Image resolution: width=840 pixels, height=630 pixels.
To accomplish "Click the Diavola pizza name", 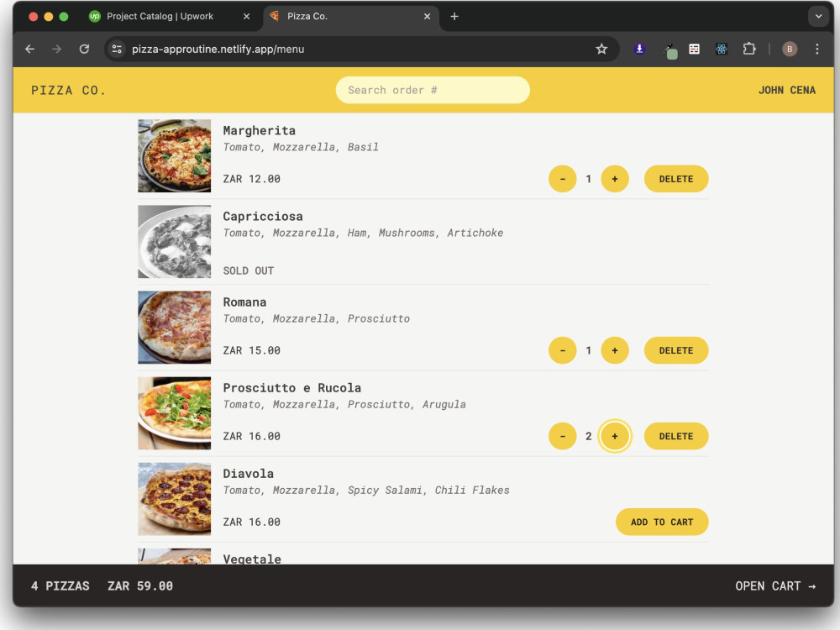I will click(249, 474).
